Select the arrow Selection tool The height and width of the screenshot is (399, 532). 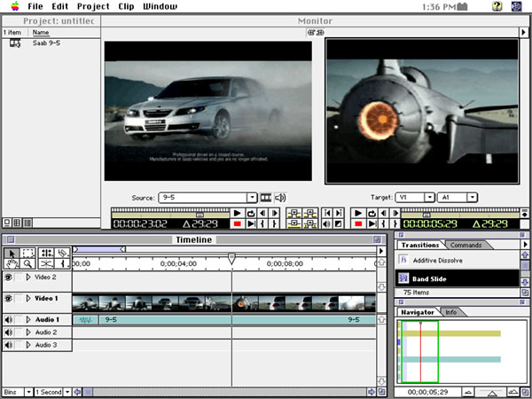[x=11, y=253]
